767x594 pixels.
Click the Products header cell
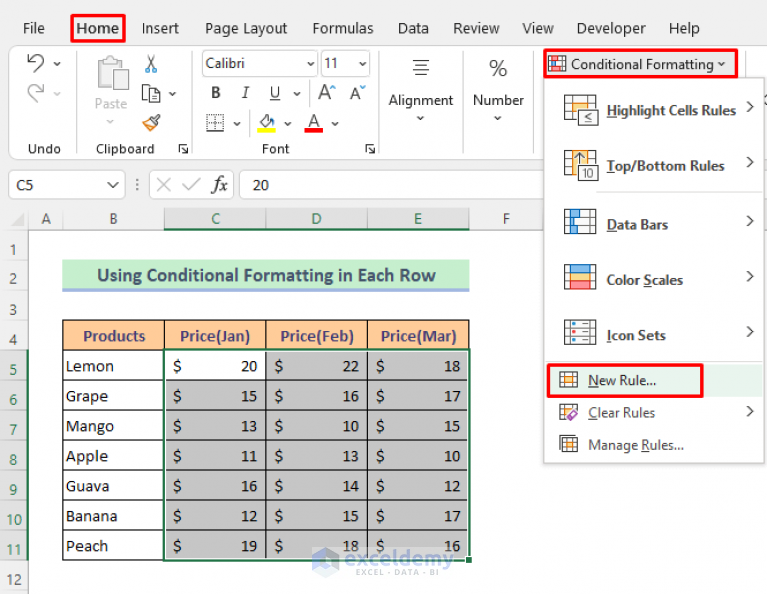coord(113,336)
